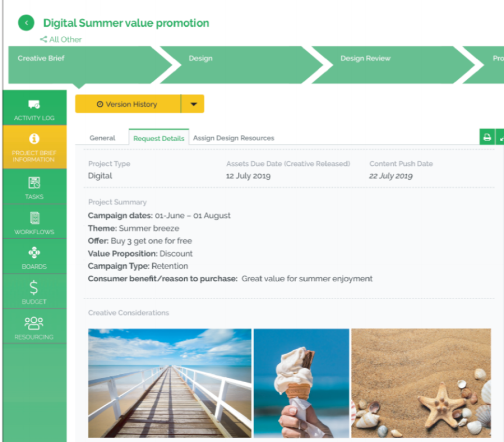Image resolution: width=504 pixels, height=442 pixels.
Task: Open the Workflows sidebar icon
Action: [35, 218]
